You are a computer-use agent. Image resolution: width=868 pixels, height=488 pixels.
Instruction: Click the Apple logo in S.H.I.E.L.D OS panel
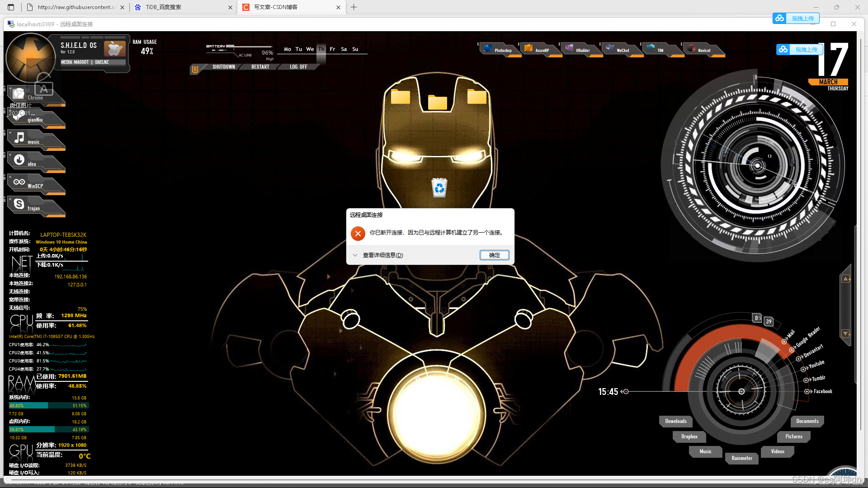click(114, 48)
